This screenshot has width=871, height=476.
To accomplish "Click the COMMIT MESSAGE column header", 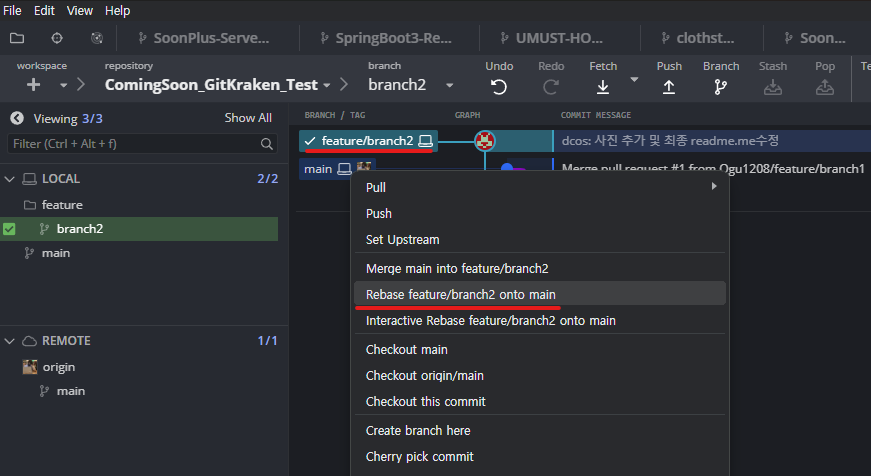I will tap(595, 115).
